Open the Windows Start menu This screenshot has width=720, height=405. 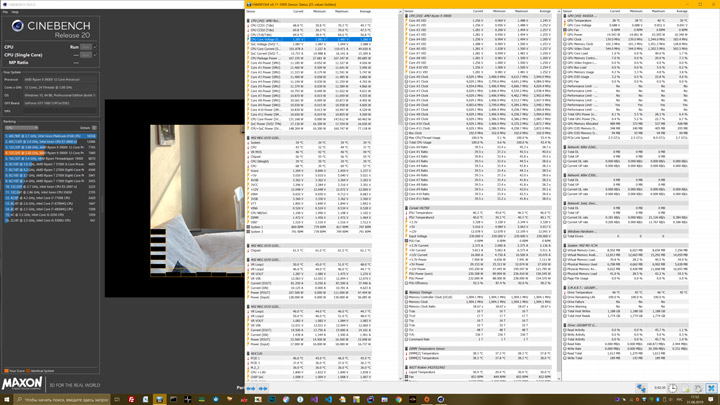pyautogui.click(x=6, y=399)
